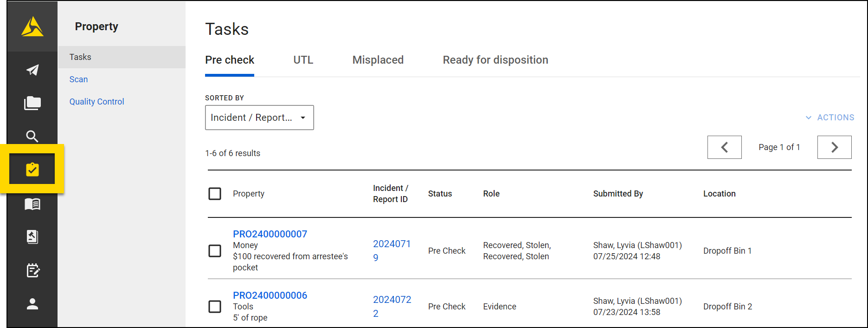
Task: Click the highlighted tasks clipboard icon
Action: pyautogui.click(x=32, y=169)
